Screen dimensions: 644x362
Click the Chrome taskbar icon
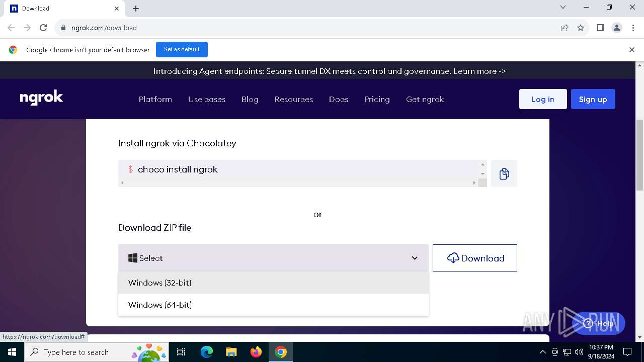[x=281, y=352]
